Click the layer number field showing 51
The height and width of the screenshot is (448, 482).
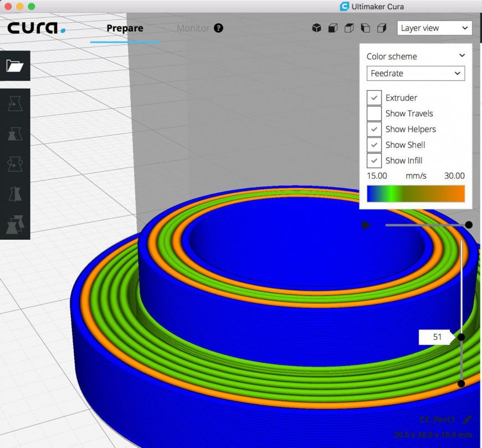pos(437,337)
